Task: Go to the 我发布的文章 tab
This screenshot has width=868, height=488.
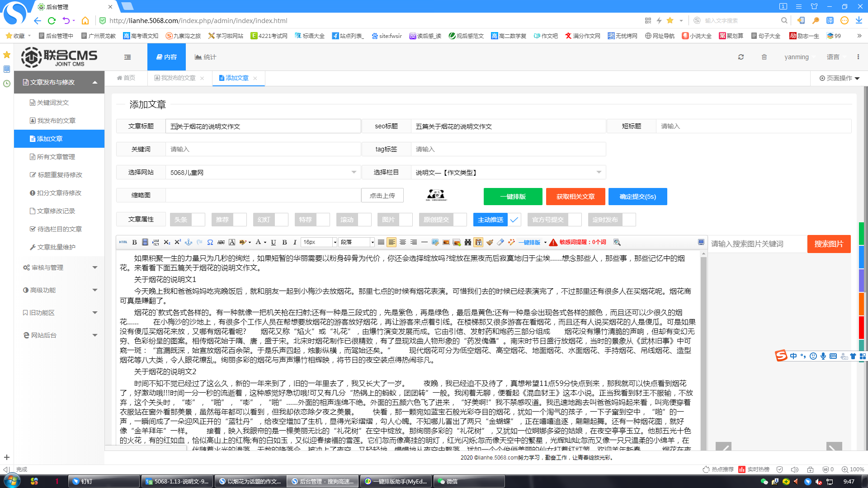Action: [x=178, y=78]
